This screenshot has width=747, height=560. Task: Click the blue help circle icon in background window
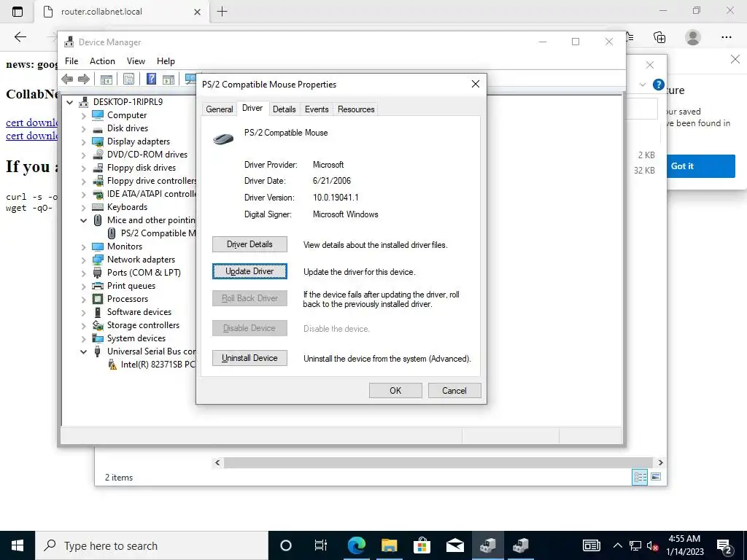(x=659, y=85)
